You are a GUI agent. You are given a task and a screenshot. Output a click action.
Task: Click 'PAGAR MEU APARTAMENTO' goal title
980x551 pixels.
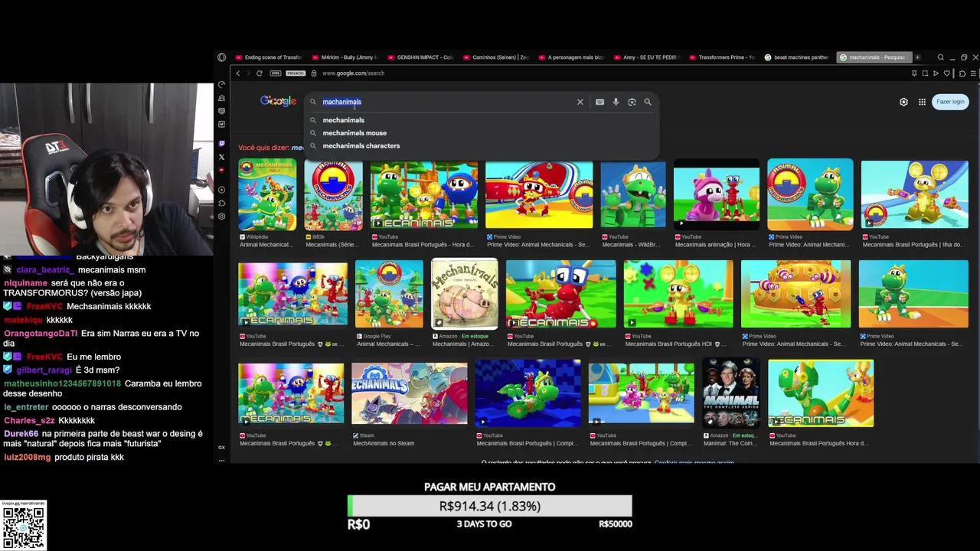tap(490, 487)
